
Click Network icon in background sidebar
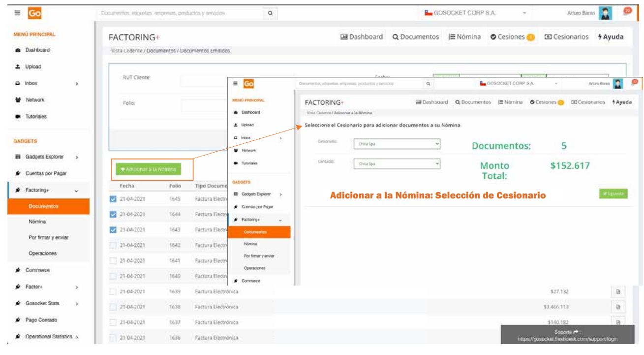pyautogui.click(x=18, y=100)
